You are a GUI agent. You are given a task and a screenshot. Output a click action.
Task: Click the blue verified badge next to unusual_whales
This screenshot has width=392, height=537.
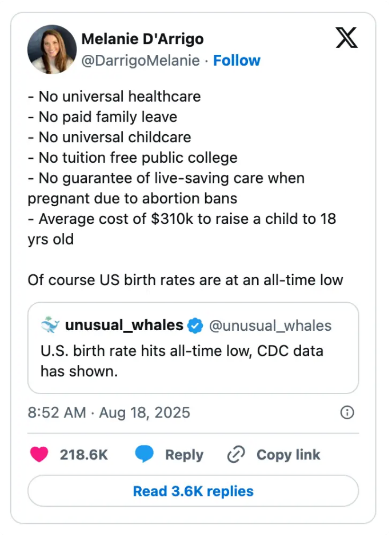pos(195,326)
